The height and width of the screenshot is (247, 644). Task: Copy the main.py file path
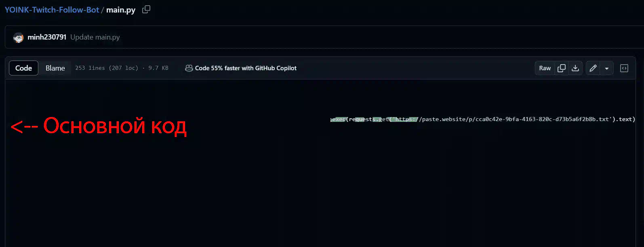146,9
